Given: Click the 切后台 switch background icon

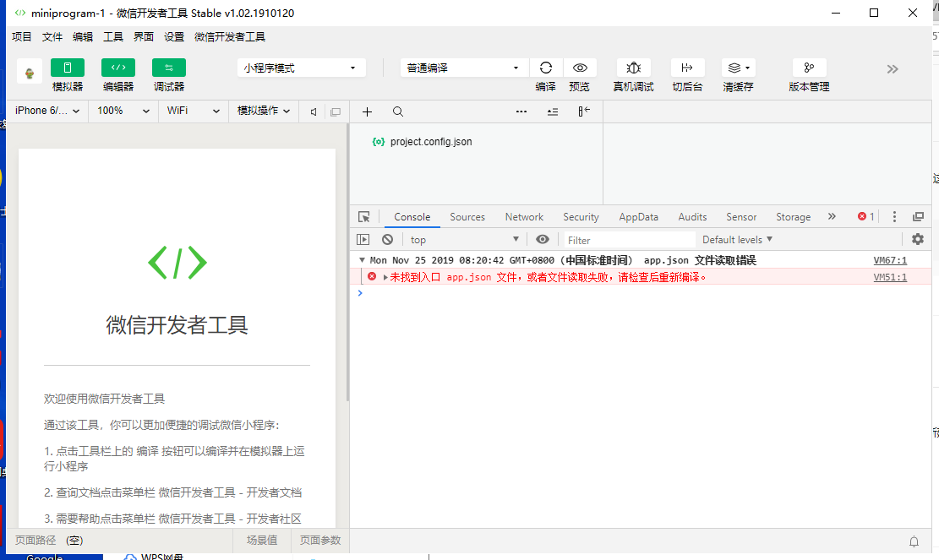Looking at the screenshot, I should 687,68.
